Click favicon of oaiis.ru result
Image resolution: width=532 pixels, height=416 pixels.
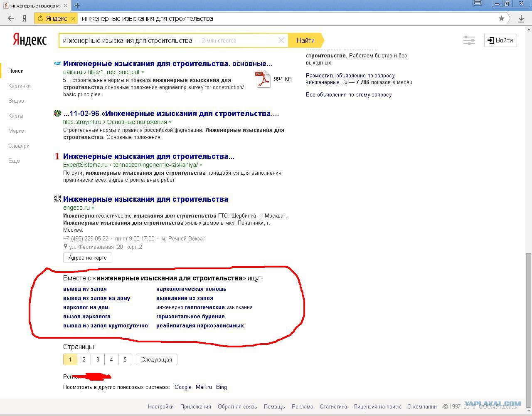tap(57, 64)
